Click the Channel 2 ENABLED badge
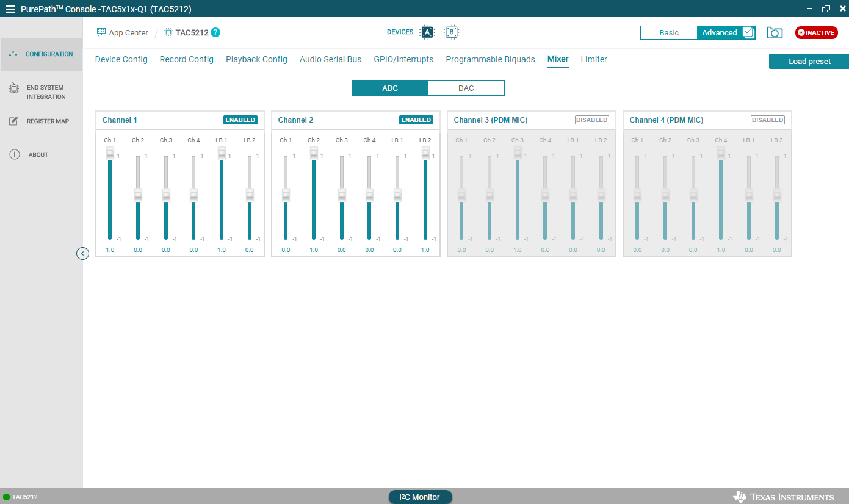This screenshot has width=849, height=504. pos(416,120)
